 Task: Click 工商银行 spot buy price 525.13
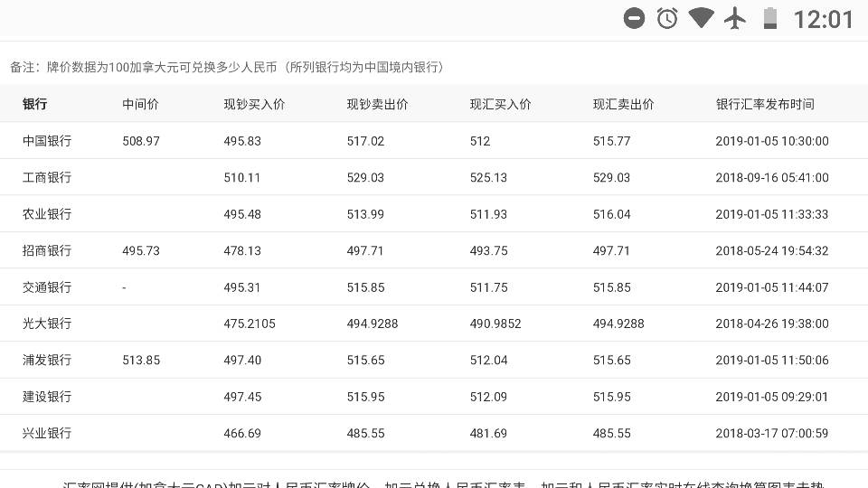tap(489, 178)
